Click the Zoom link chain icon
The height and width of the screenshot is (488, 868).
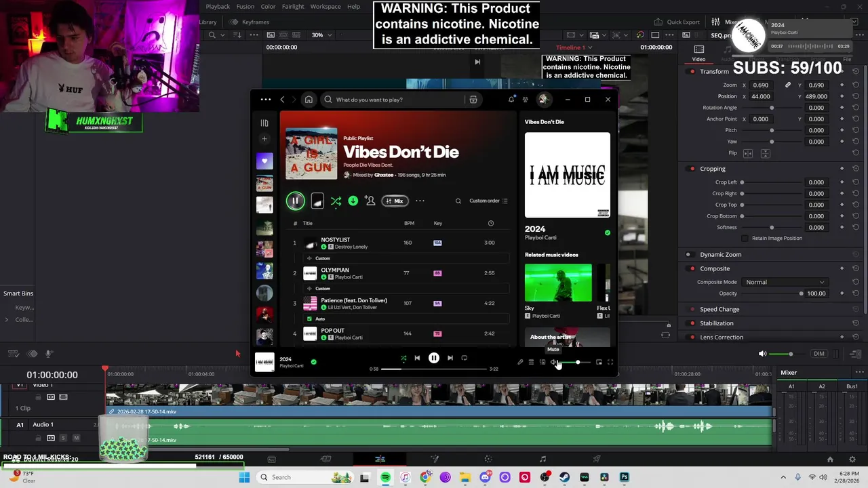click(x=788, y=85)
